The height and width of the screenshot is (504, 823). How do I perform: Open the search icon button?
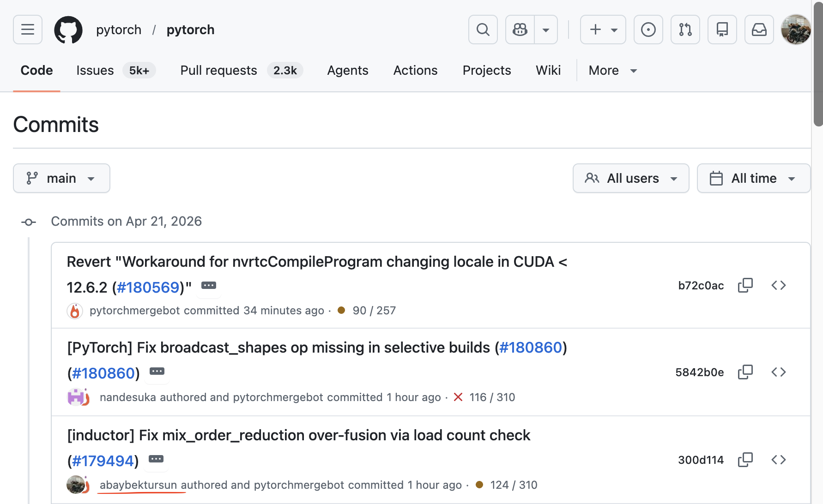click(483, 30)
